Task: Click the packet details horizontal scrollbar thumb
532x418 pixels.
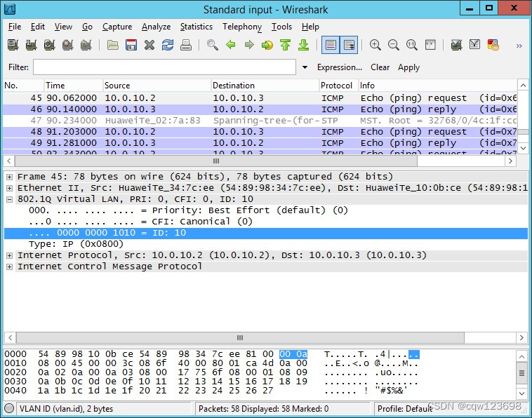Action: coord(240,337)
